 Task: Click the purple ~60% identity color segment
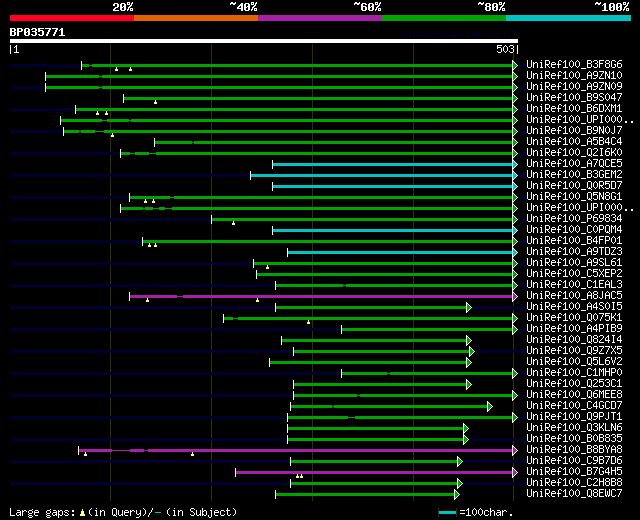pos(320,18)
